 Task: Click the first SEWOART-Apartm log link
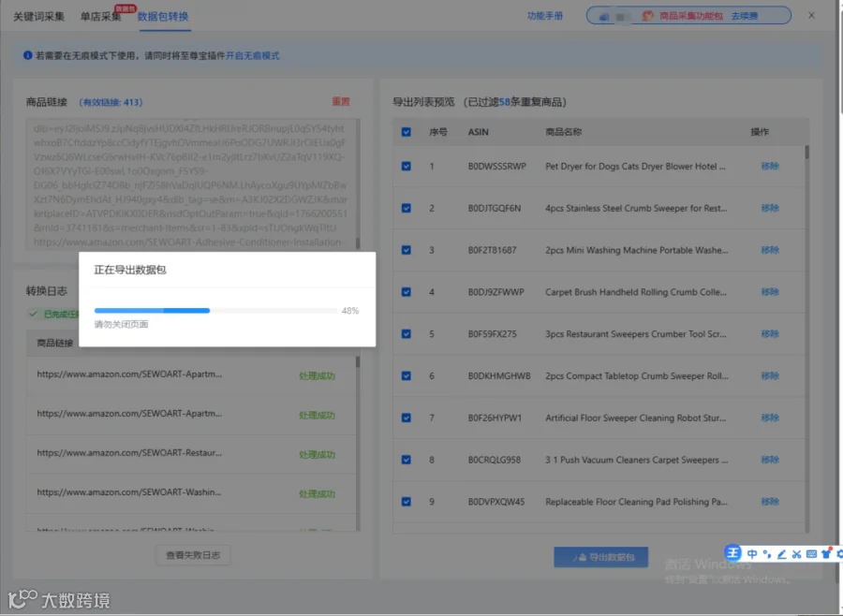[129, 374]
